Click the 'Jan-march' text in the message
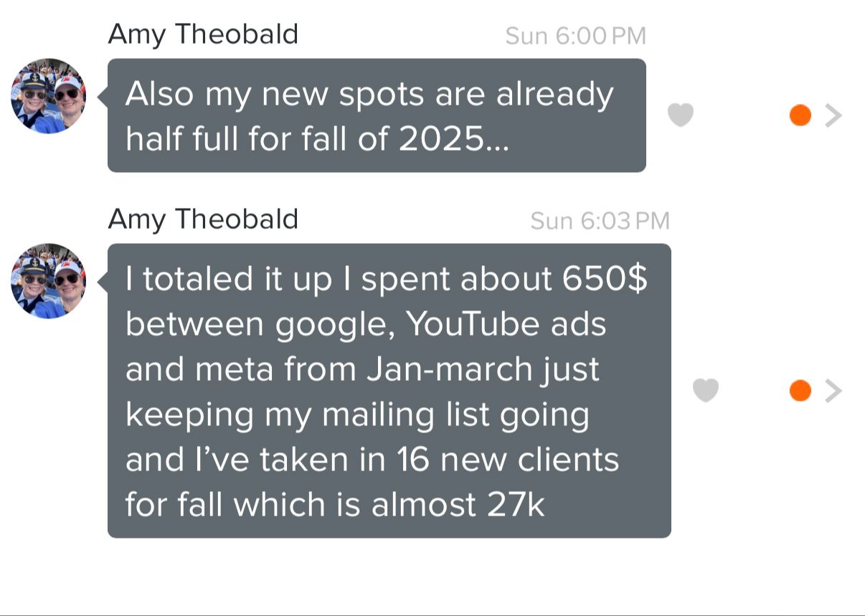 pos(449,369)
